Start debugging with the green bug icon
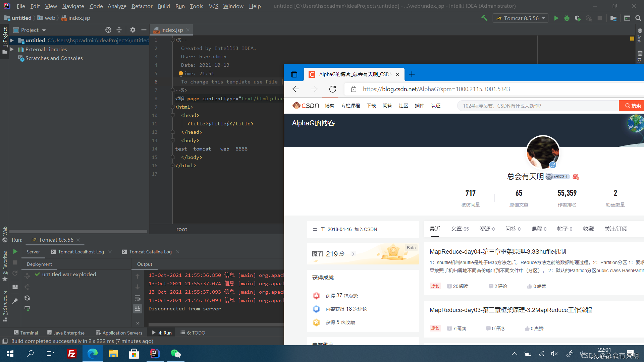The image size is (644, 362). pyautogui.click(x=567, y=18)
